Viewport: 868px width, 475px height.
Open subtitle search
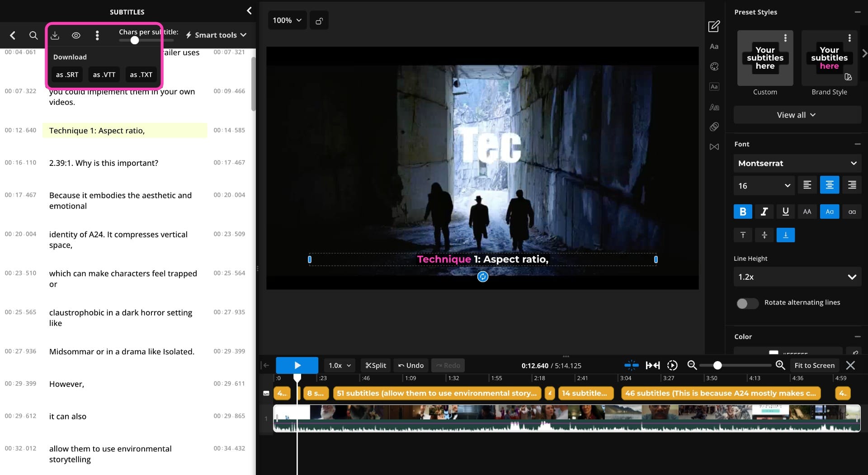coord(33,35)
